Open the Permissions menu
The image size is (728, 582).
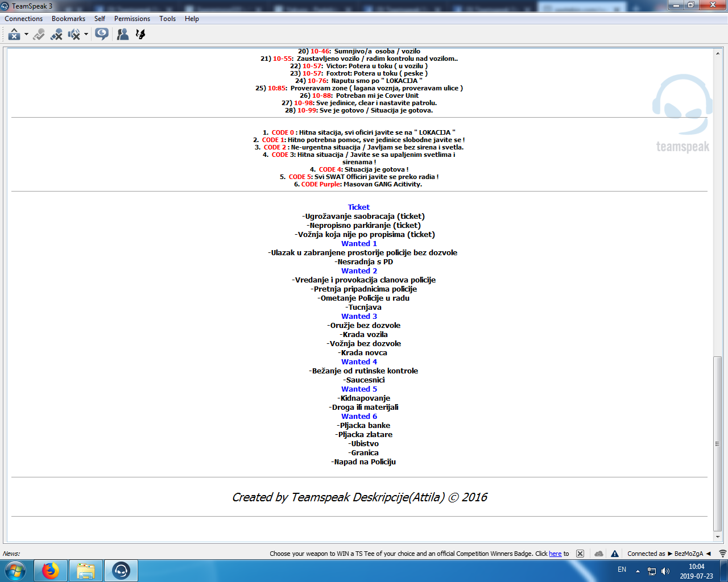tap(132, 19)
